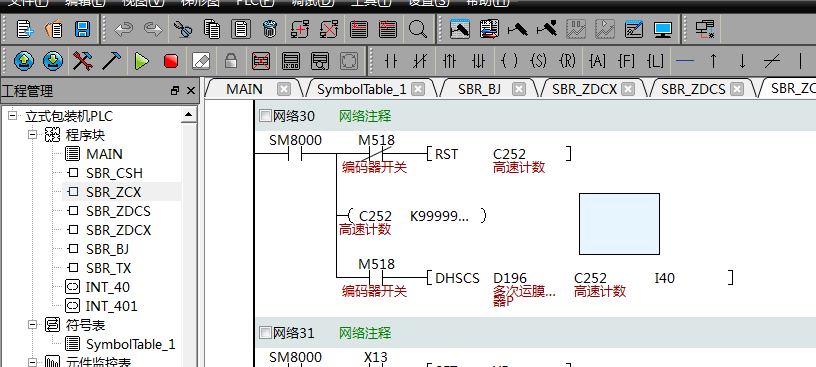Screen dimensions: 816x367
Task: Compile with the hammer icon
Action: (x=111, y=61)
